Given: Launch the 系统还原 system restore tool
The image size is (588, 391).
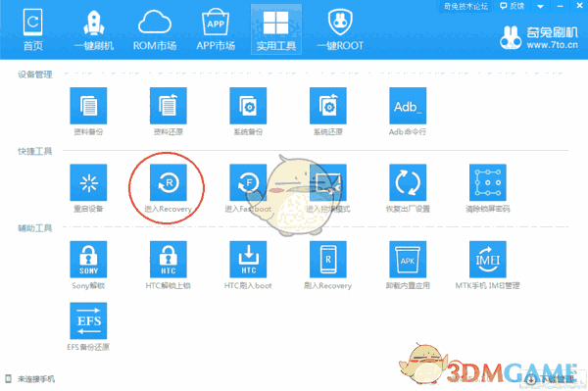Looking at the screenshot, I should (327, 106).
